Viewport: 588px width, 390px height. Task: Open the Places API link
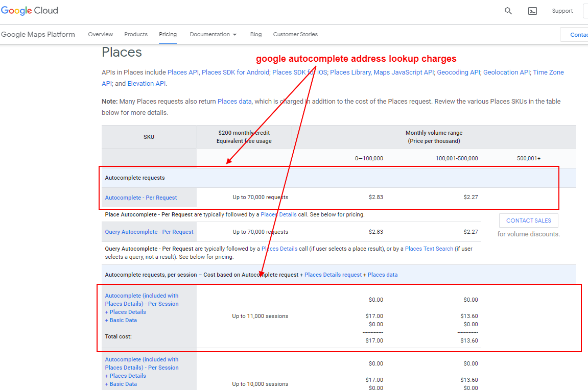coord(183,72)
